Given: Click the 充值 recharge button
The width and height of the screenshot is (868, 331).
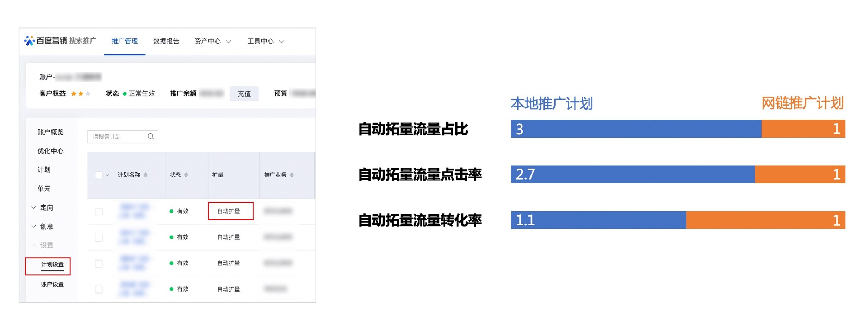Looking at the screenshot, I should point(244,94).
